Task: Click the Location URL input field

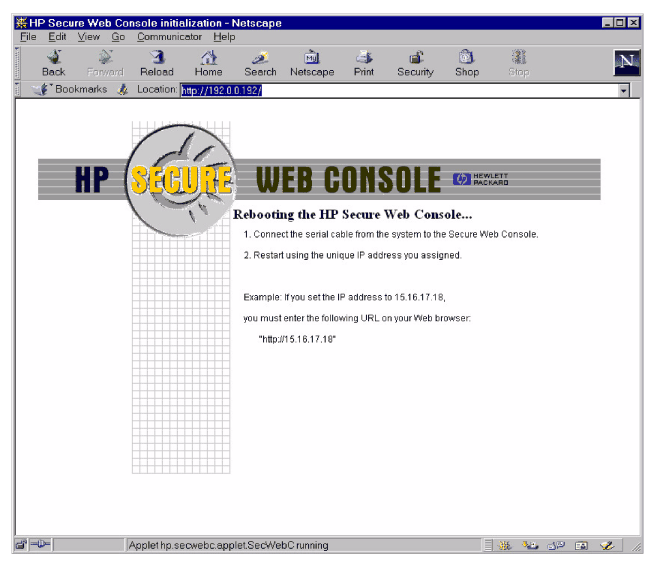Action: click(399, 90)
